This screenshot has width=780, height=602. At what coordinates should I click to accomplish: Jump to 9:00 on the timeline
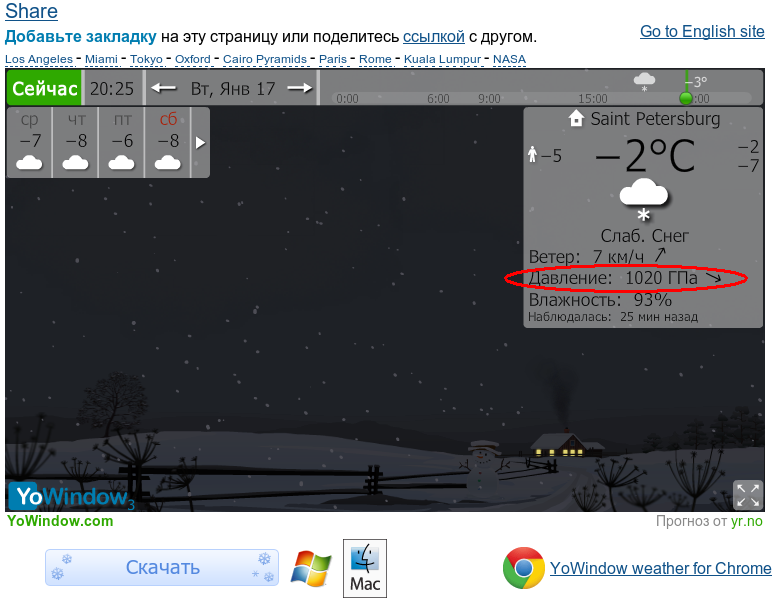click(x=489, y=99)
